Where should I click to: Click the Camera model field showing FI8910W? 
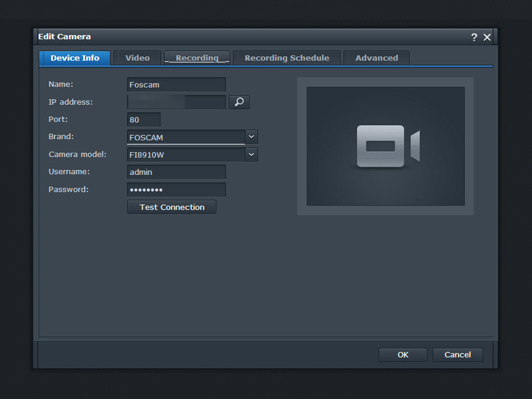(186, 155)
